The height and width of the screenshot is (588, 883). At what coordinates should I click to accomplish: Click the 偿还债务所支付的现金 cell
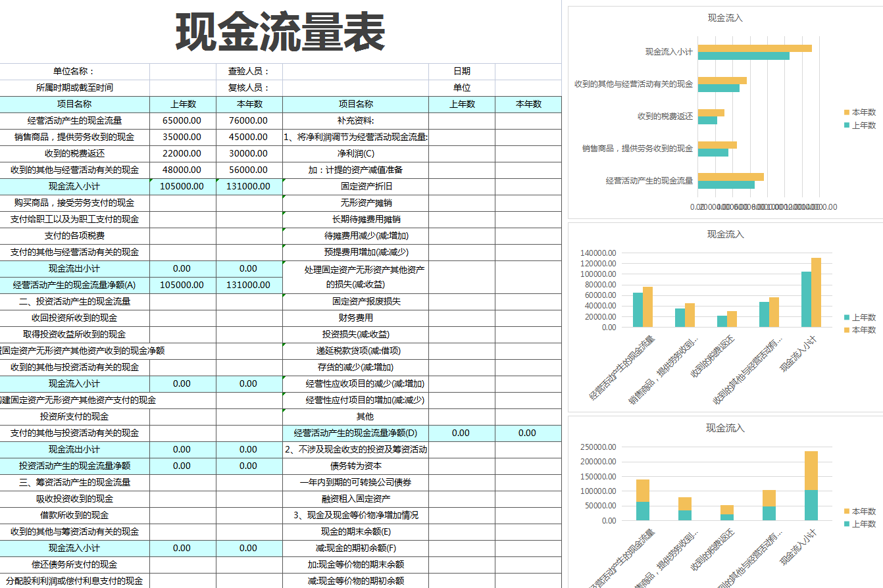click(x=74, y=564)
